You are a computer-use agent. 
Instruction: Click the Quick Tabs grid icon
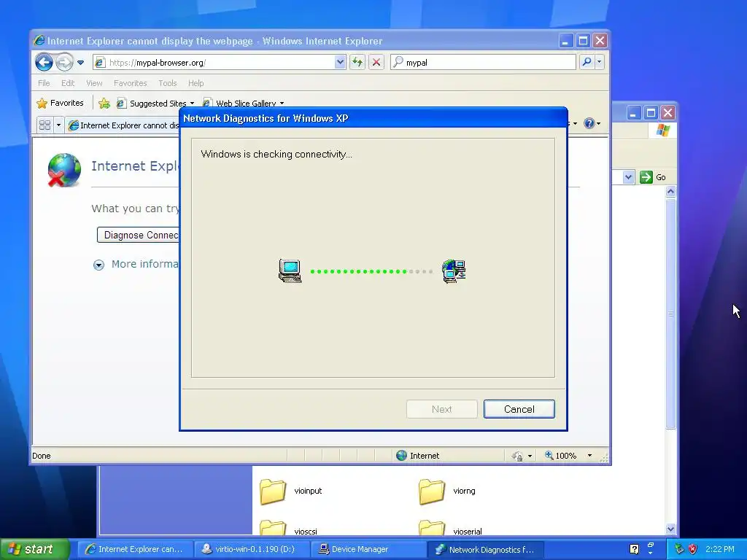(x=44, y=125)
